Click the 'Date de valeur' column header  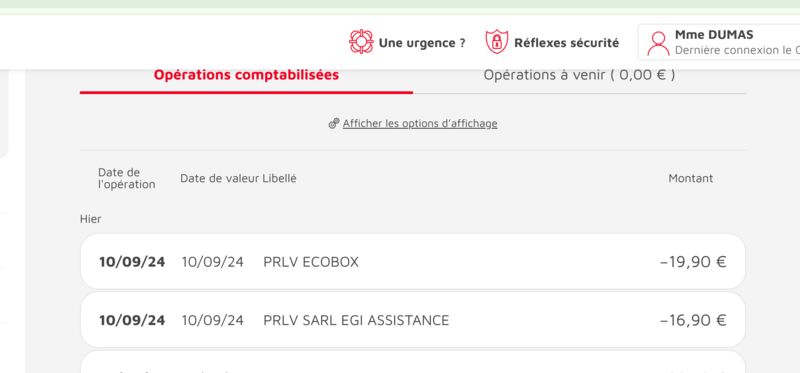click(219, 179)
